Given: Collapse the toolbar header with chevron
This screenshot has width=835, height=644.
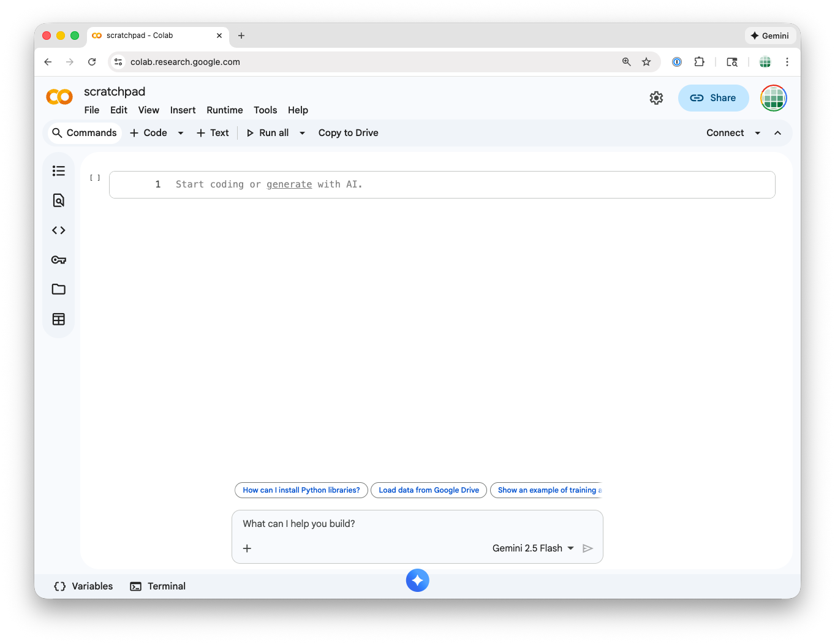Looking at the screenshot, I should pyautogui.click(x=777, y=133).
